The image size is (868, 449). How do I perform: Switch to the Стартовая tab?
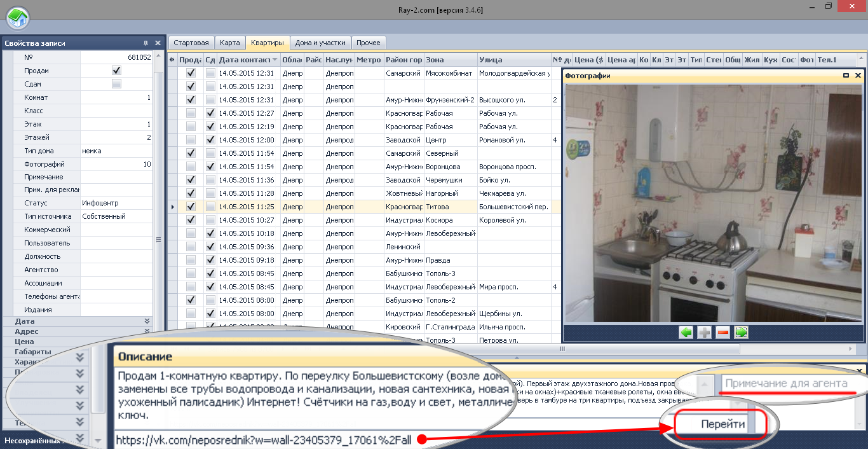[191, 43]
